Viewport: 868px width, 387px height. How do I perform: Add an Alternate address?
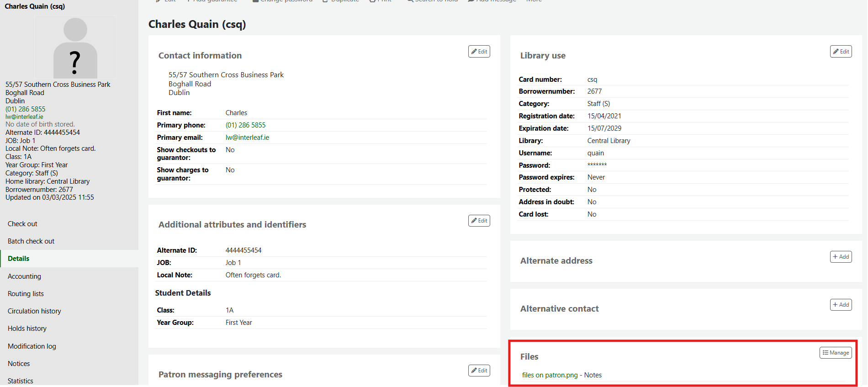841,257
